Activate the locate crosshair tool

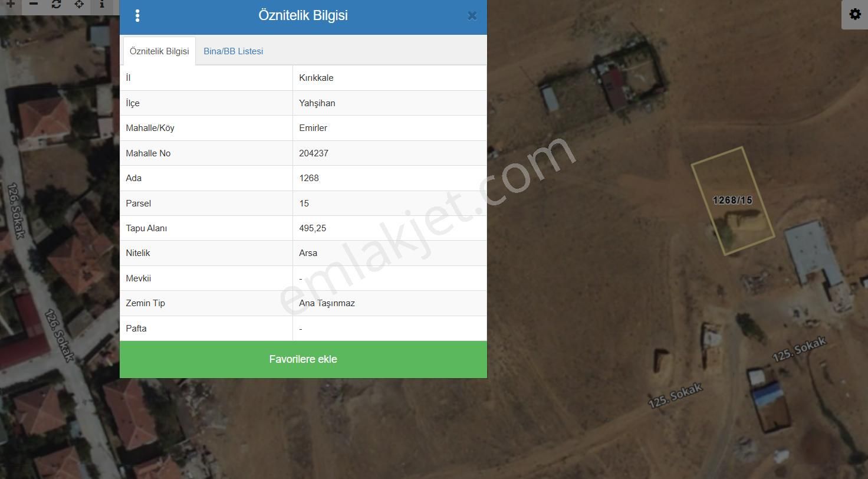click(79, 4)
